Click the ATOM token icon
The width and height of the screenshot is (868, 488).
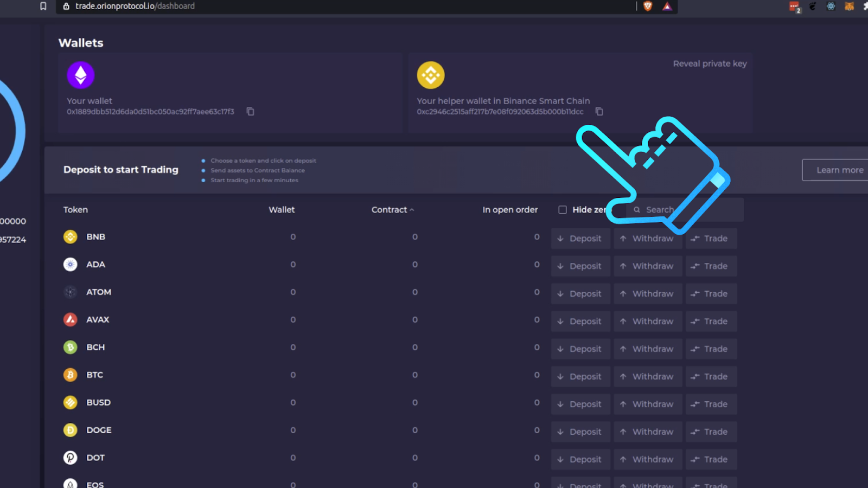click(71, 292)
